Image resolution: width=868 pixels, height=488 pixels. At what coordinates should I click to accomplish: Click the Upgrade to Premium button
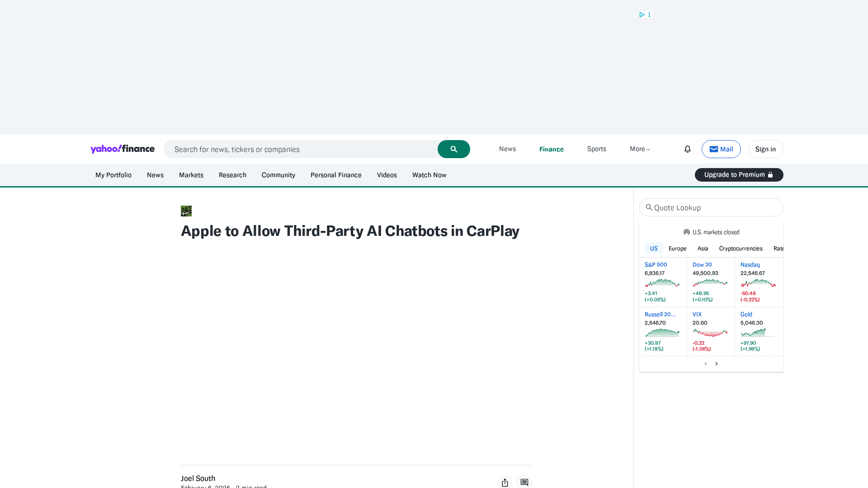[739, 175]
